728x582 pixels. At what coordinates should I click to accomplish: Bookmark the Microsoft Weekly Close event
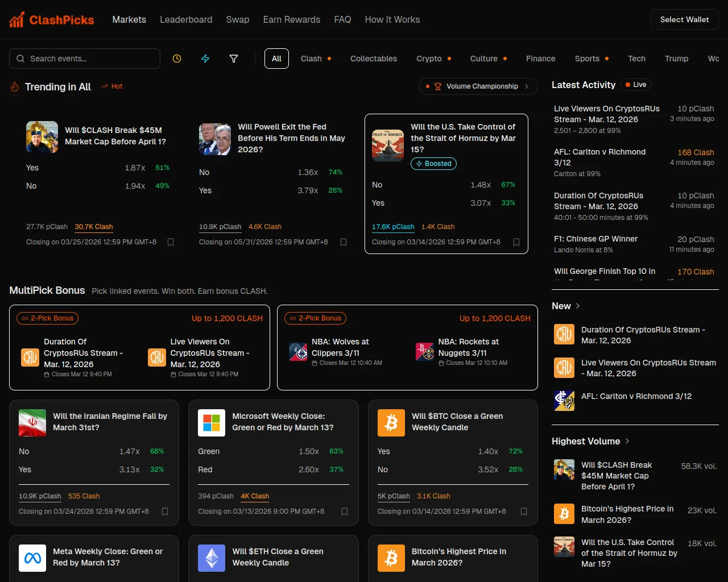coord(345,512)
